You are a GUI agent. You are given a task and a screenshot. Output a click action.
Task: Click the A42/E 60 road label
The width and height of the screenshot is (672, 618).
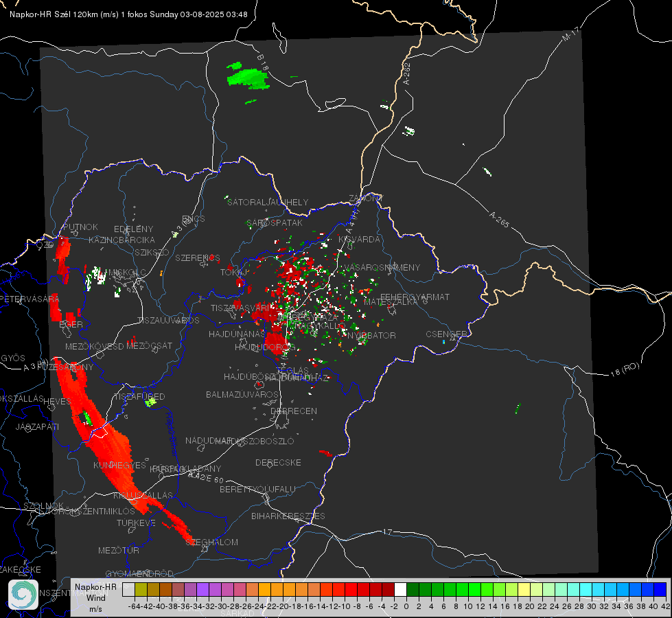[x=206, y=477]
